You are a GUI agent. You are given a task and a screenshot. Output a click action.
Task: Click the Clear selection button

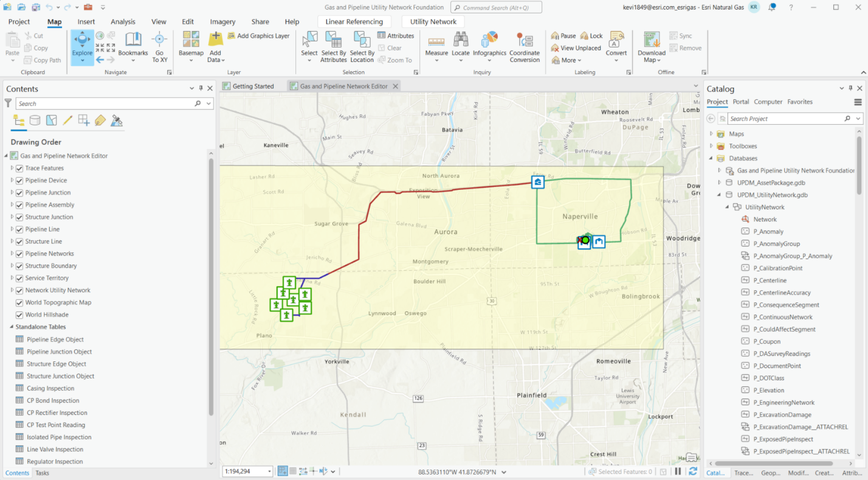[x=390, y=47]
